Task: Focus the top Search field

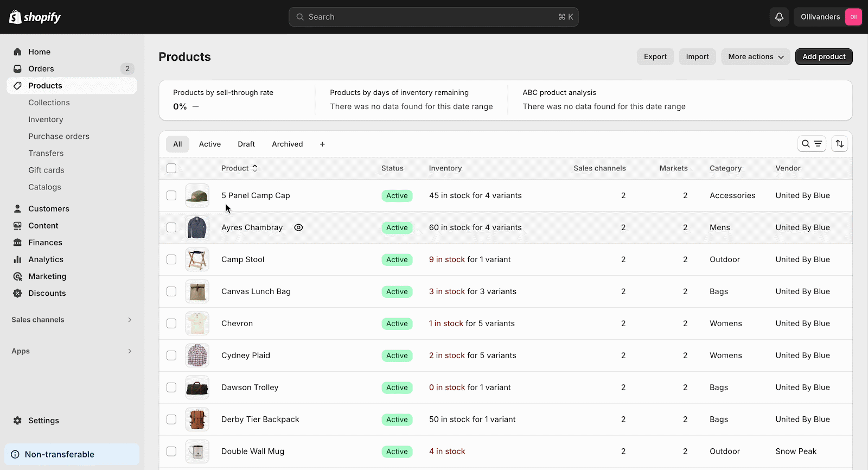Action: 433,17
